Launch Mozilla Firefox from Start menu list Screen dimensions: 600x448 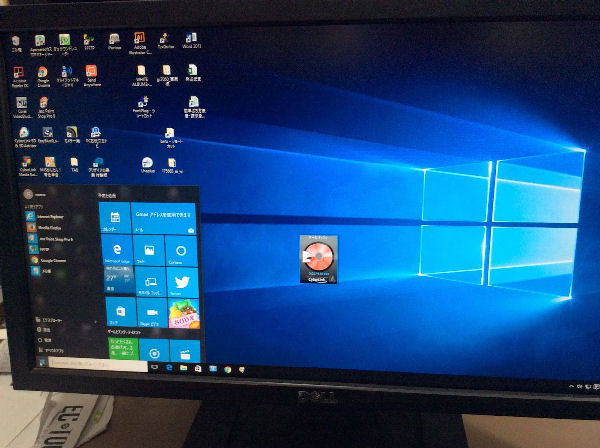tap(45, 227)
